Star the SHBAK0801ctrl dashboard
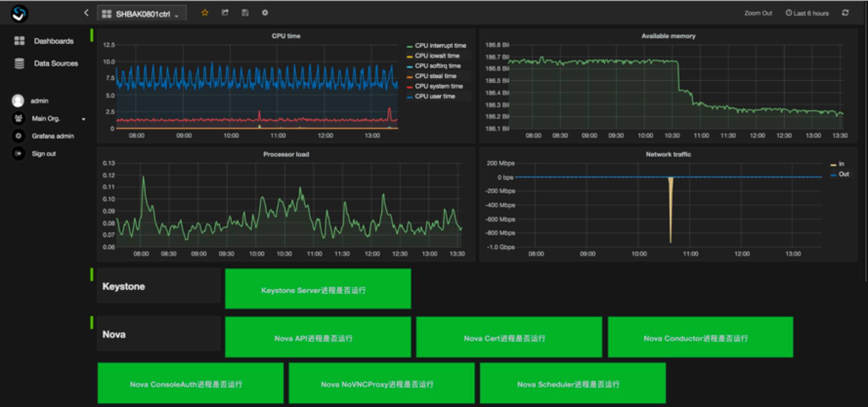The height and width of the screenshot is (407, 868). point(205,13)
